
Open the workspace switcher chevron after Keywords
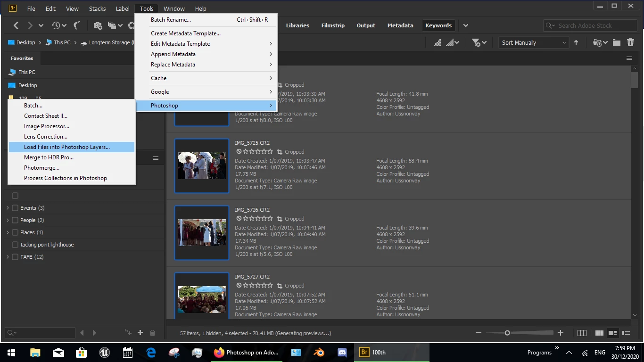466,25
